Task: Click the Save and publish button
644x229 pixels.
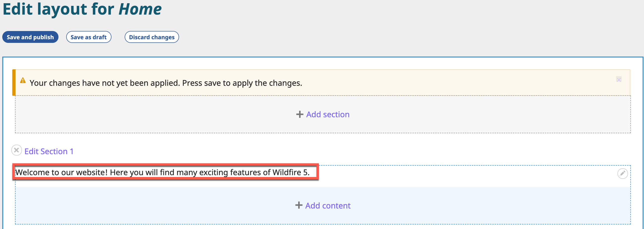Action: (x=30, y=37)
